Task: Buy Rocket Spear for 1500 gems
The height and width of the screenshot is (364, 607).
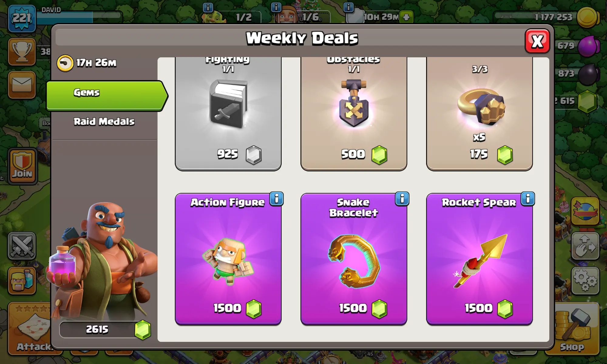Action: [x=479, y=259]
